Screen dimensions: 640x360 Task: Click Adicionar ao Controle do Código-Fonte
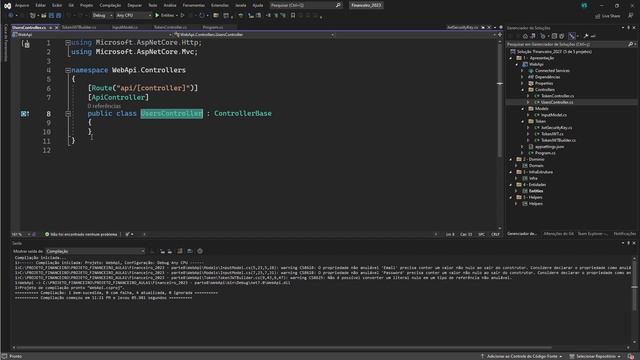click(x=521, y=356)
